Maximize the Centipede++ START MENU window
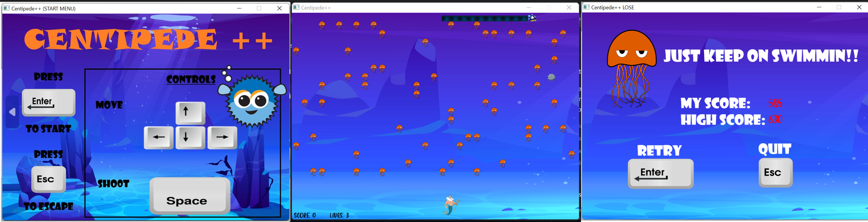Viewport: 868px width, 222px height. (259, 8)
